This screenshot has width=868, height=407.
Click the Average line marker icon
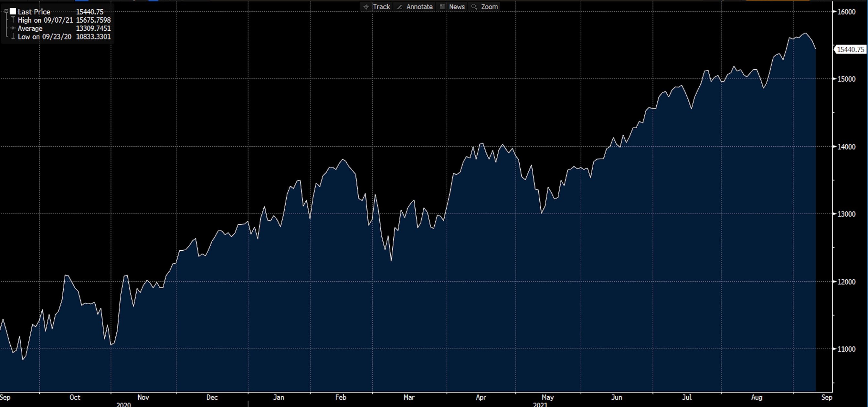pos(13,28)
